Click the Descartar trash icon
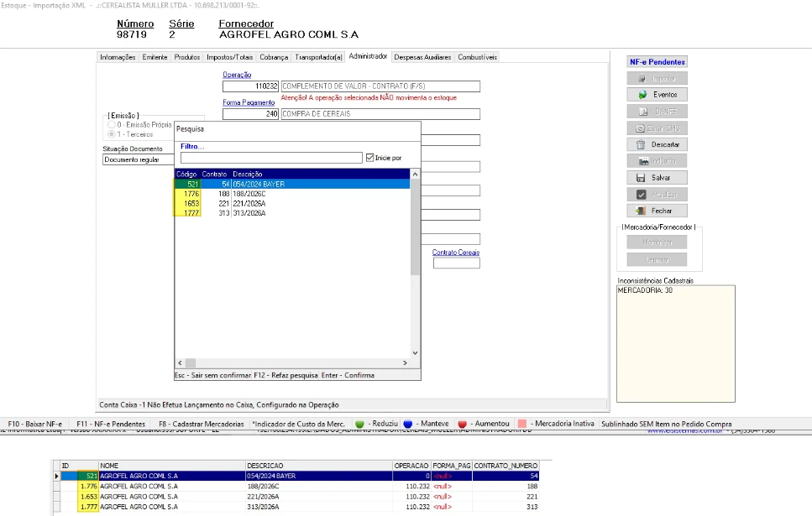Viewport: 812px width, 516px height. point(641,144)
